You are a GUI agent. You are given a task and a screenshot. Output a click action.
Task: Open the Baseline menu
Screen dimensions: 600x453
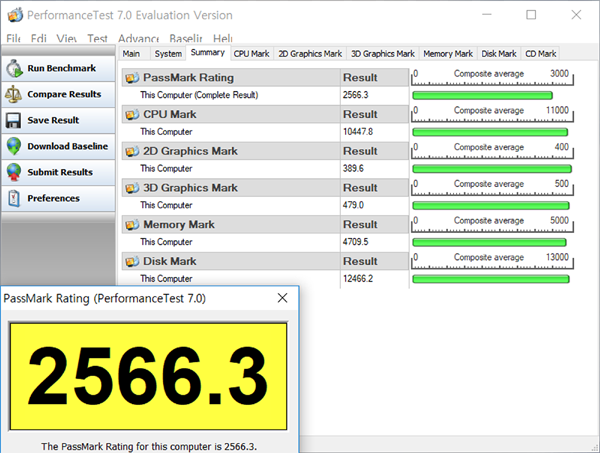coord(186,39)
